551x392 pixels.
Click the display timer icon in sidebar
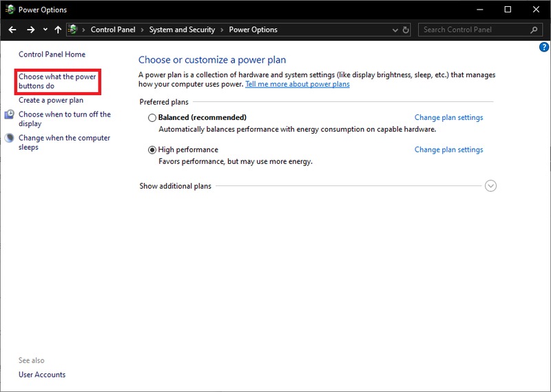[10, 114]
